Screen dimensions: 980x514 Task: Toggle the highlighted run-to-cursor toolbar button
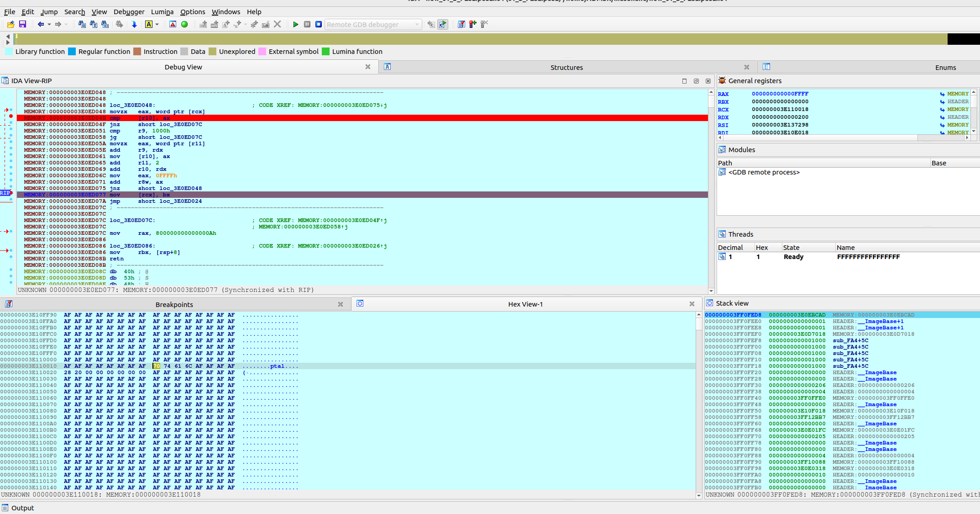coord(443,24)
